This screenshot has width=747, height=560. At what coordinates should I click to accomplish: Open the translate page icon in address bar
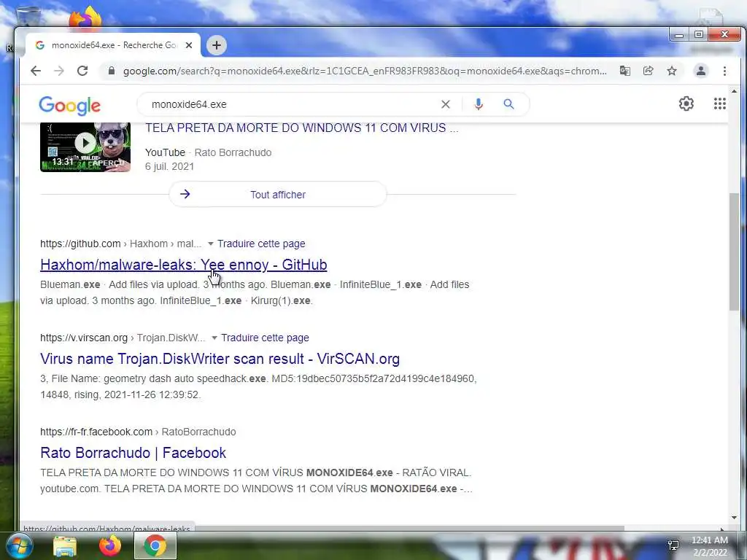[624, 71]
